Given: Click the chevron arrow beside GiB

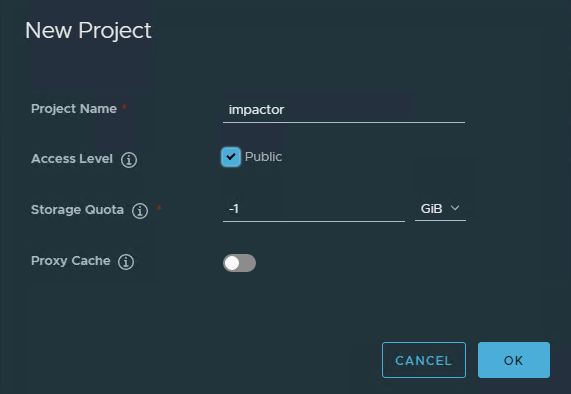Looking at the screenshot, I should click(455, 208).
